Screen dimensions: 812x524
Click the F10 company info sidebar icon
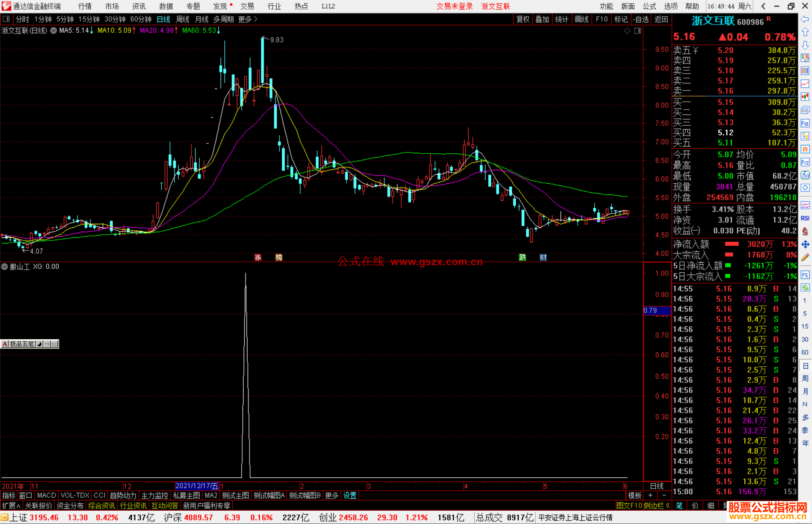(x=805, y=123)
